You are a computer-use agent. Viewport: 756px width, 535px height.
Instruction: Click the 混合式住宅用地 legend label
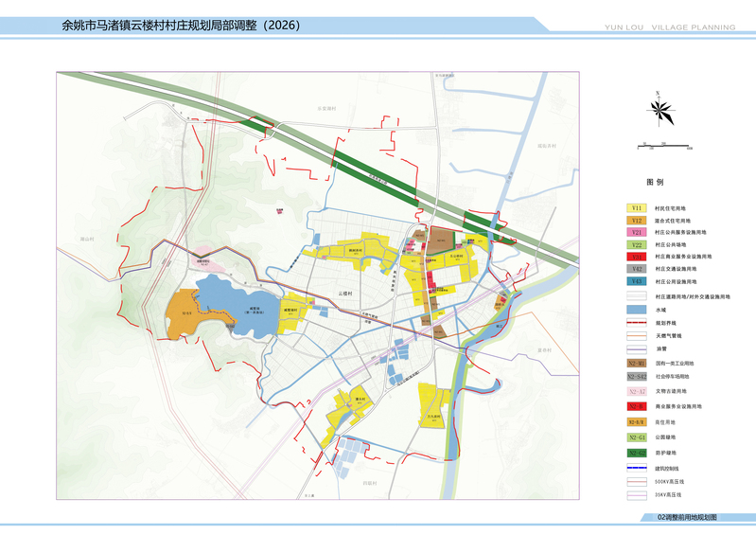tap(672, 221)
